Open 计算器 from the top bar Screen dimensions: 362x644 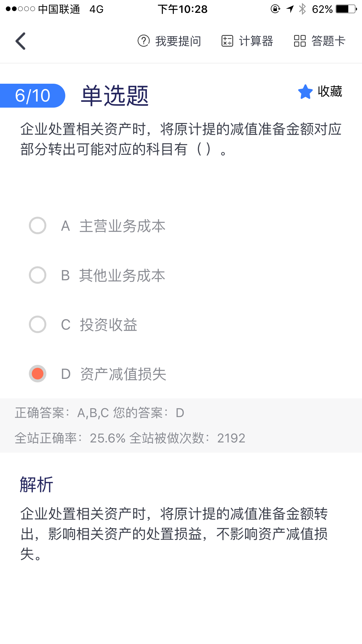(x=256, y=41)
